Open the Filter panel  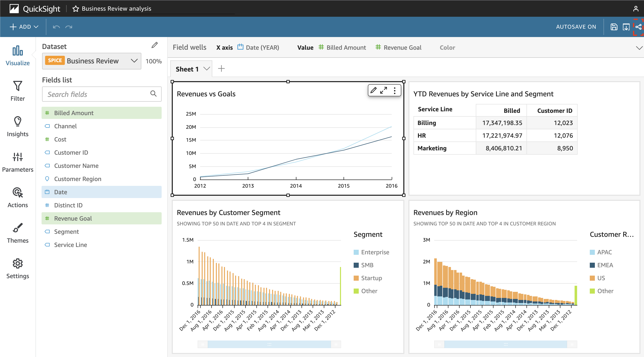tap(18, 91)
